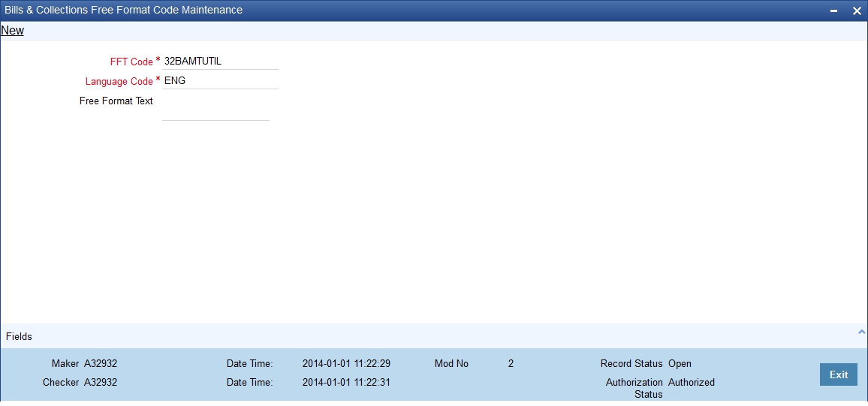Click the window title text
This screenshot has width=868, height=406.
123,10
